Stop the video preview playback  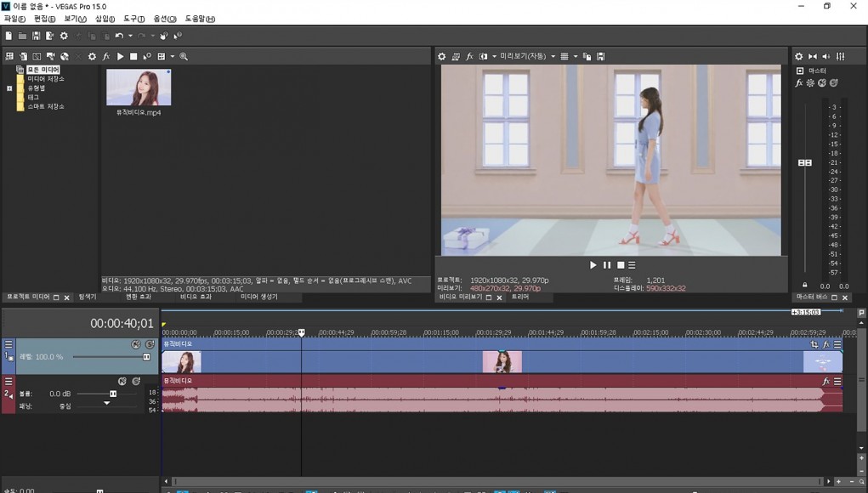click(x=621, y=265)
